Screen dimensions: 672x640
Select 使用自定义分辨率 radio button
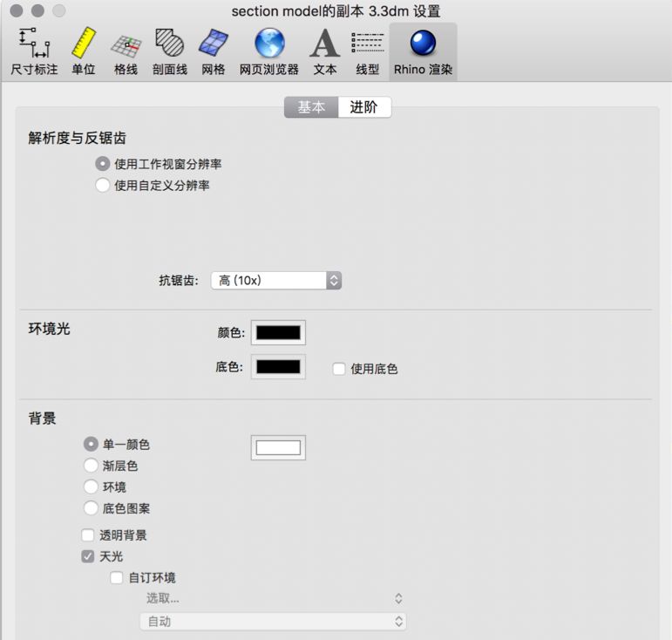[x=103, y=185]
